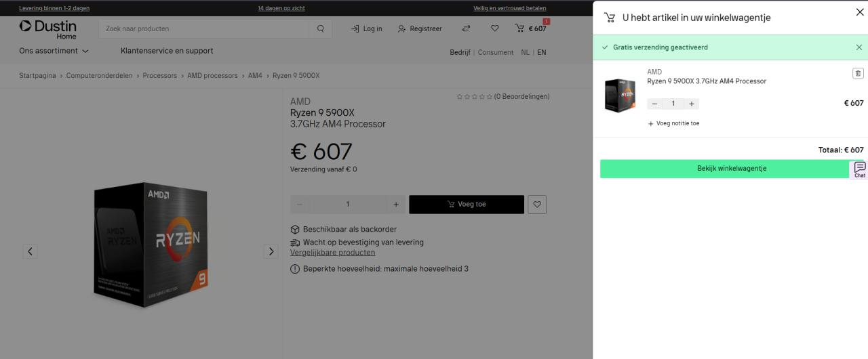The height and width of the screenshot is (359, 868).
Task: Click the cart panel quantity field
Action: pos(673,104)
